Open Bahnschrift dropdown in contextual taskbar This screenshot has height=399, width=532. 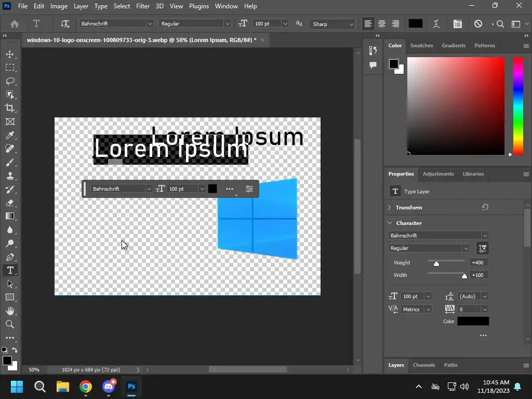149,189
